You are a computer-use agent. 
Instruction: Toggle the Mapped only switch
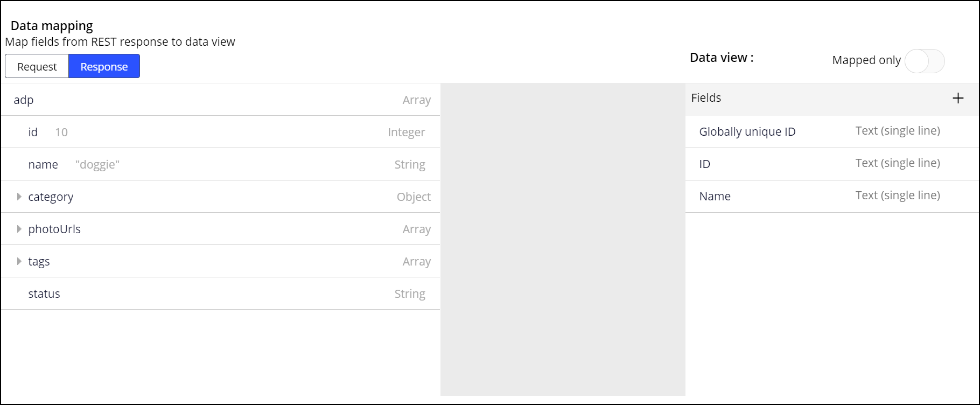coord(925,61)
